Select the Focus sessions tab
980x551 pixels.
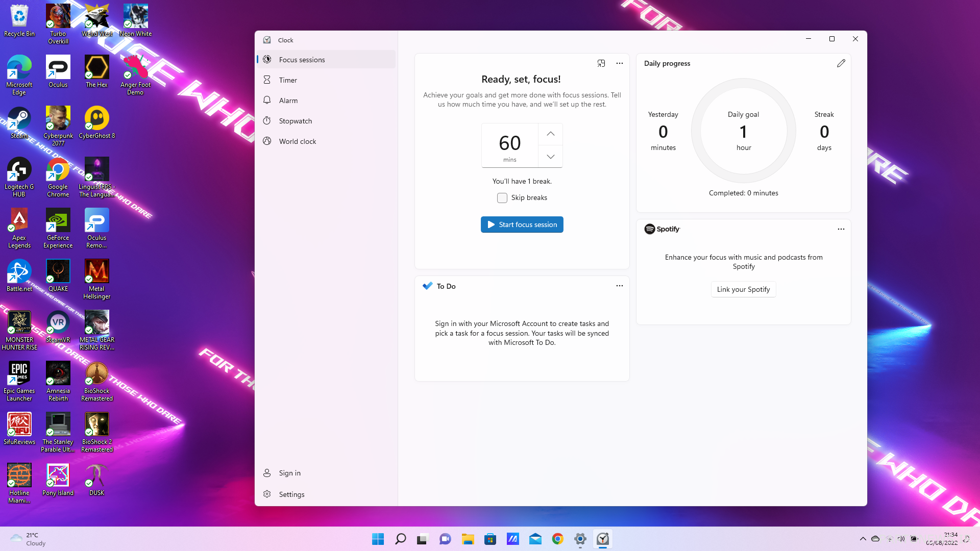coord(301,60)
